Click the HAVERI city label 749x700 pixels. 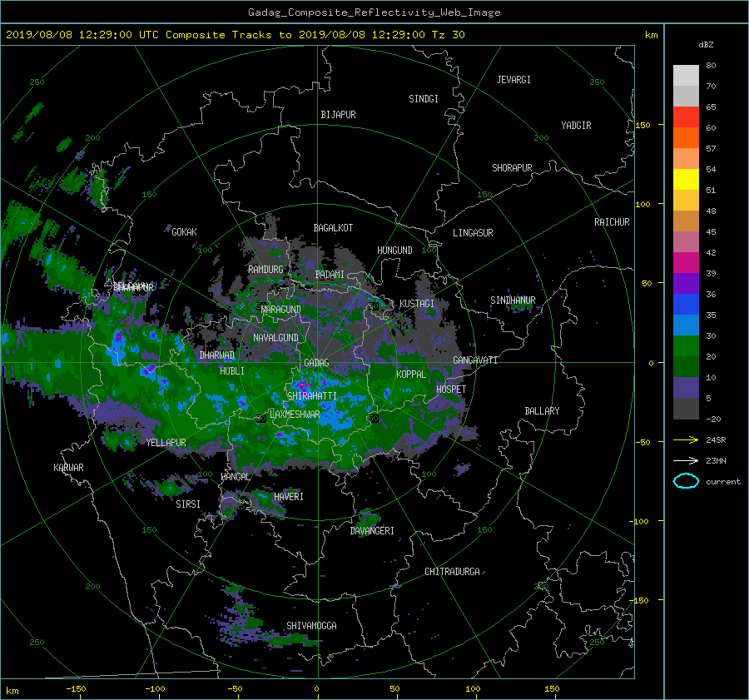click(289, 497)
